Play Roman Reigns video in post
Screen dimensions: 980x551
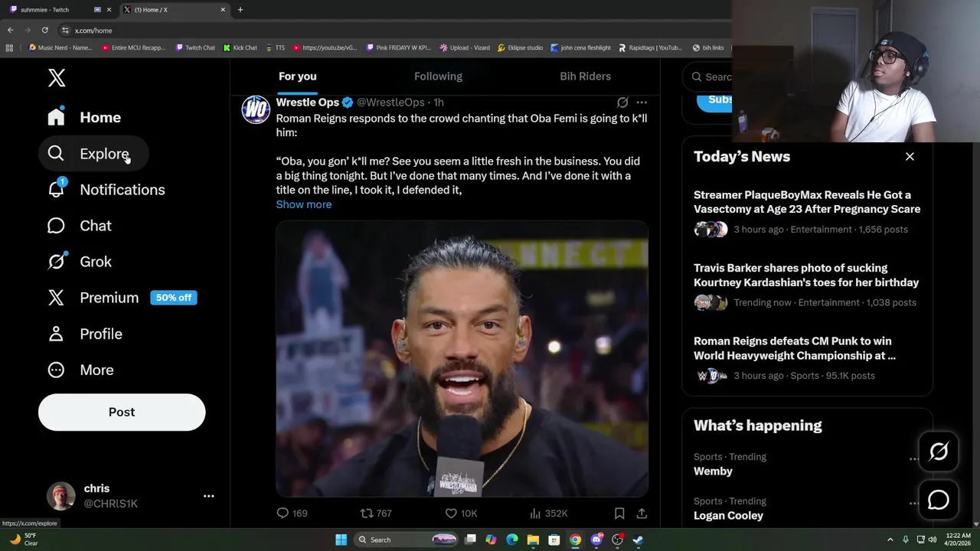point(462,359)
